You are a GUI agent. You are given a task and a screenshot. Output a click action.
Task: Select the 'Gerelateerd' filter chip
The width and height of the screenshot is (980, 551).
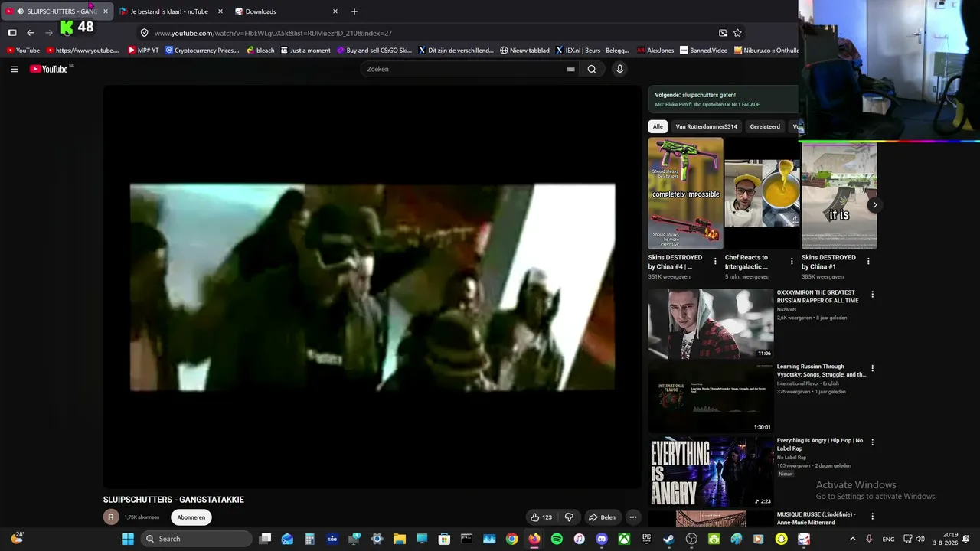point(765,126)
